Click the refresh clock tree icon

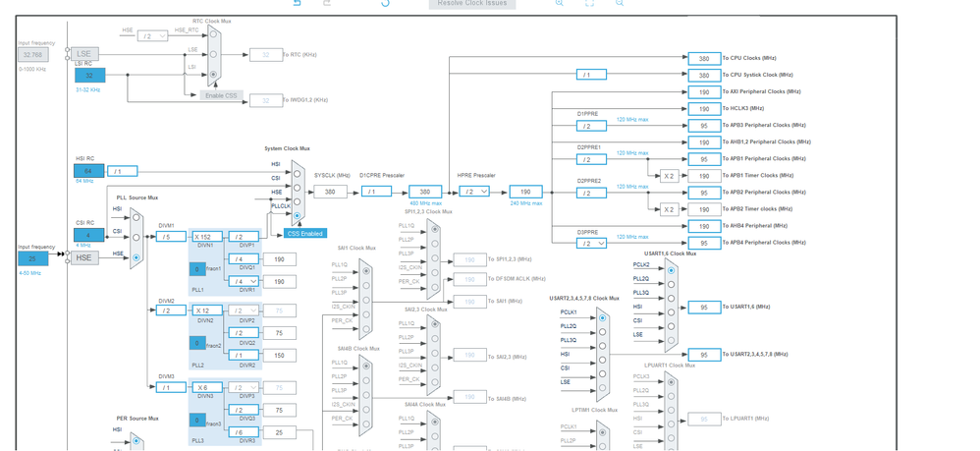pyautogui.click(x=386, y=3)
